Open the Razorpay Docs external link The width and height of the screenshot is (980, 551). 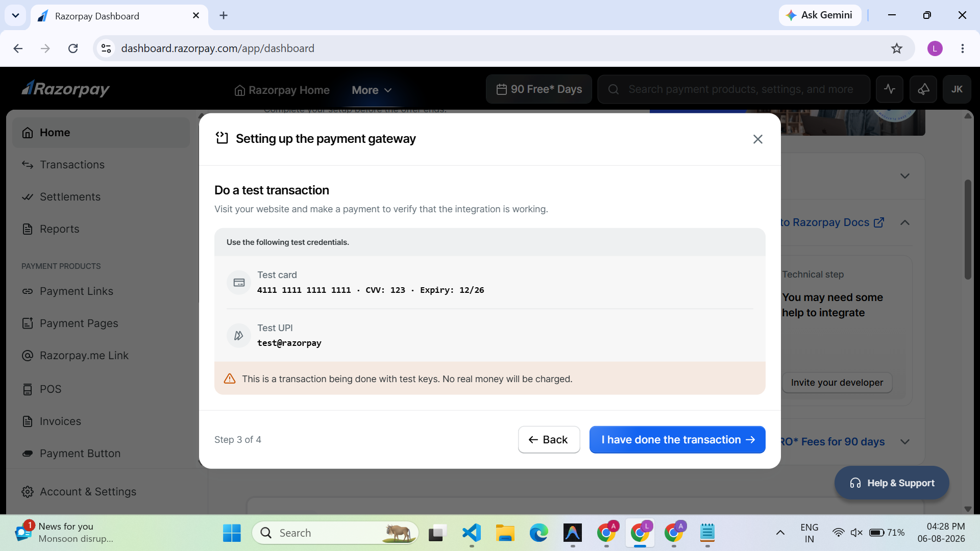832,222
